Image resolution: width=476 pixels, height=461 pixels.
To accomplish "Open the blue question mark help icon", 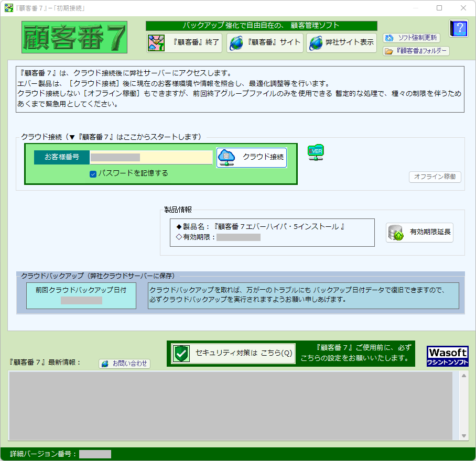I will click(x=459, y=28).
